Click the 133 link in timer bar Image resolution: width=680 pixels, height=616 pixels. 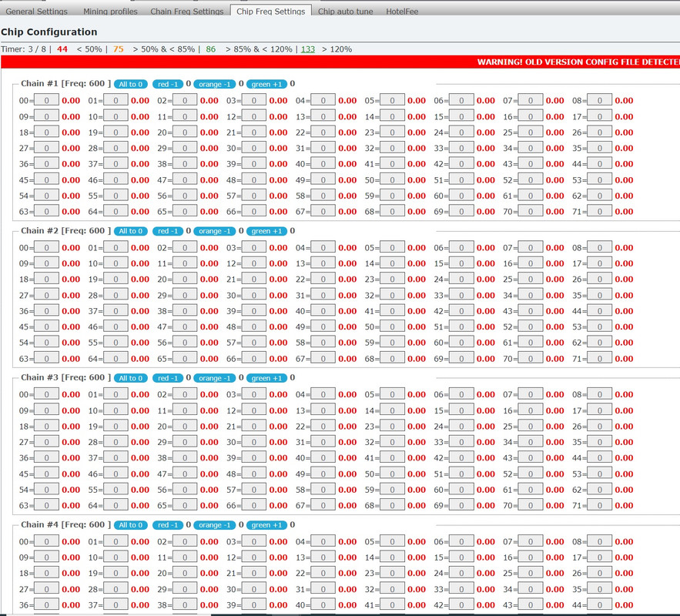click(x=308, y=49)
